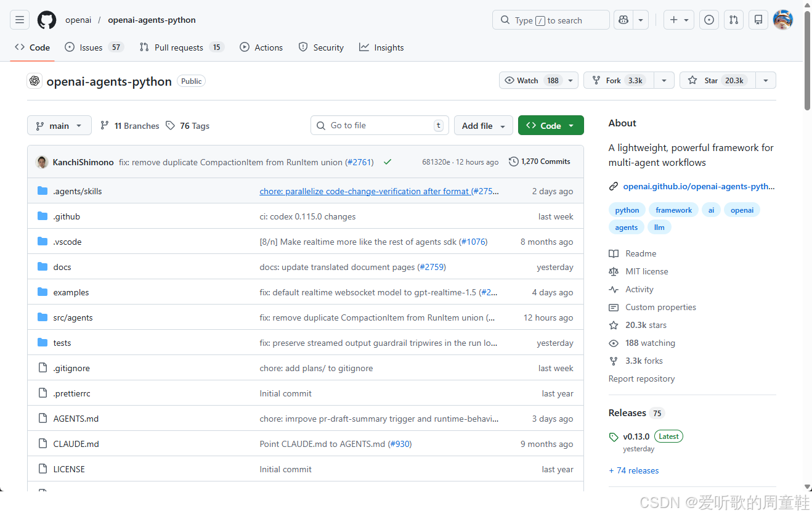This screenshot has width=812, height=516.
Task: Open the v0.13.0 latest release
Action: (x=636, y=436)
